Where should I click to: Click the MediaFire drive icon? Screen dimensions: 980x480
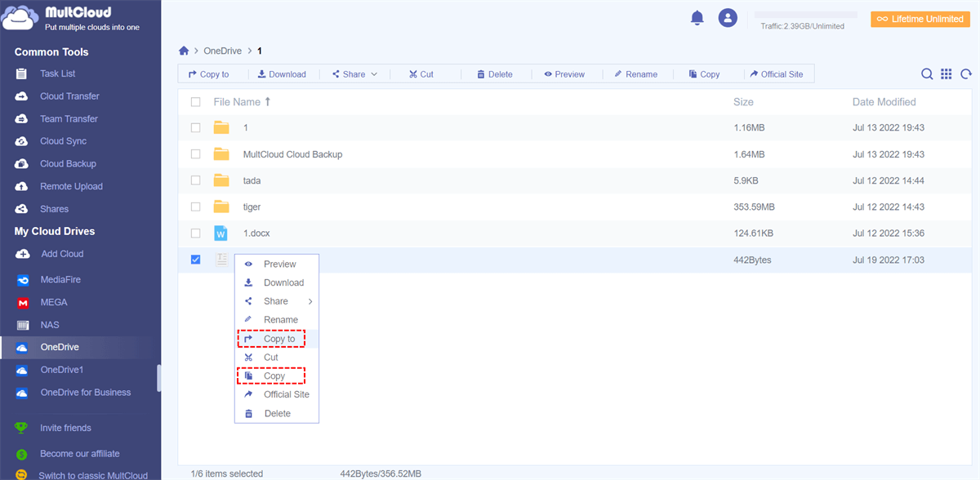click(x=23, y=280)
